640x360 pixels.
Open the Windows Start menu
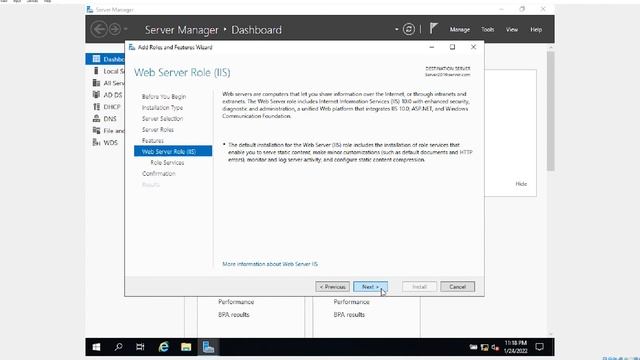click(96, 347)
